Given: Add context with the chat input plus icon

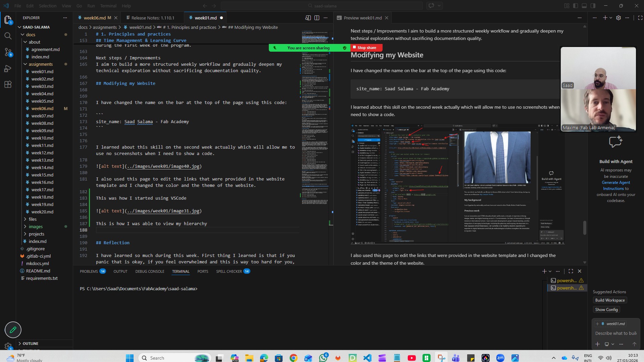Looking at the screenshot, I should [x=597, y=344].
